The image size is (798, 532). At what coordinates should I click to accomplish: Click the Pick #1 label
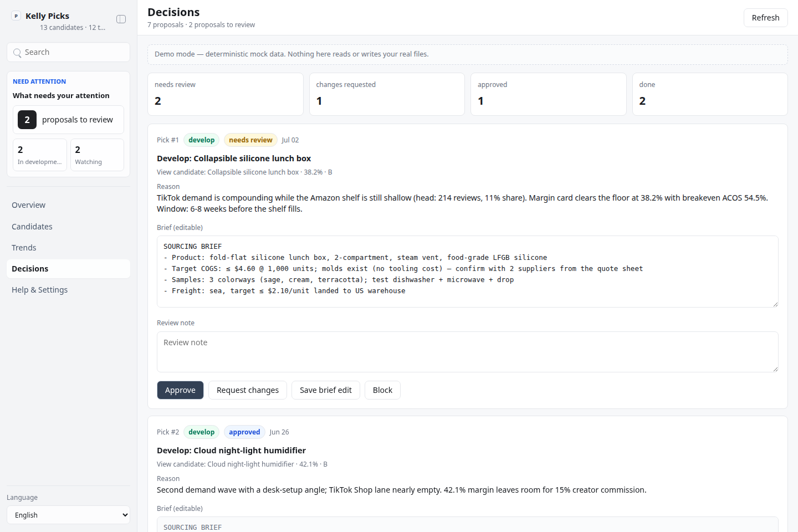168,140
